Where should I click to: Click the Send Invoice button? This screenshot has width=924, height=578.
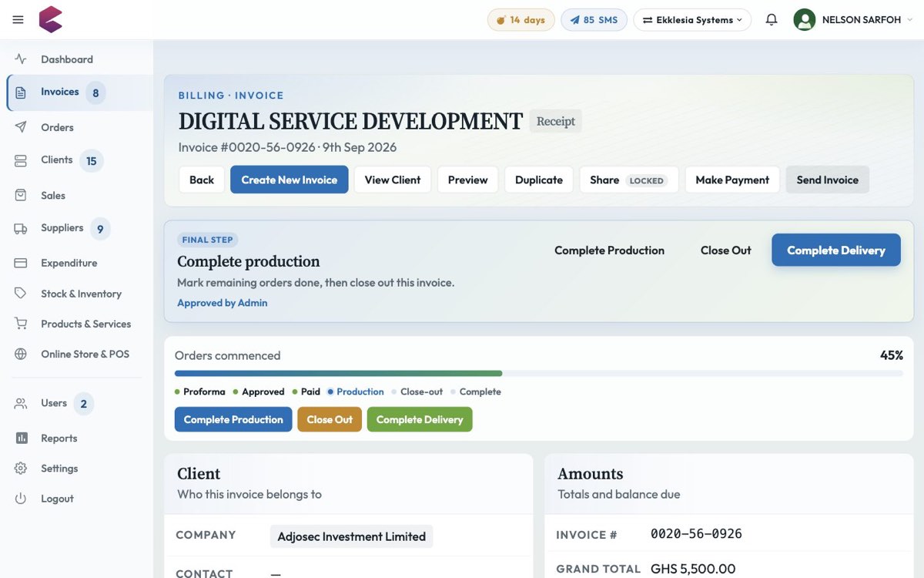(x=828, y=180)
